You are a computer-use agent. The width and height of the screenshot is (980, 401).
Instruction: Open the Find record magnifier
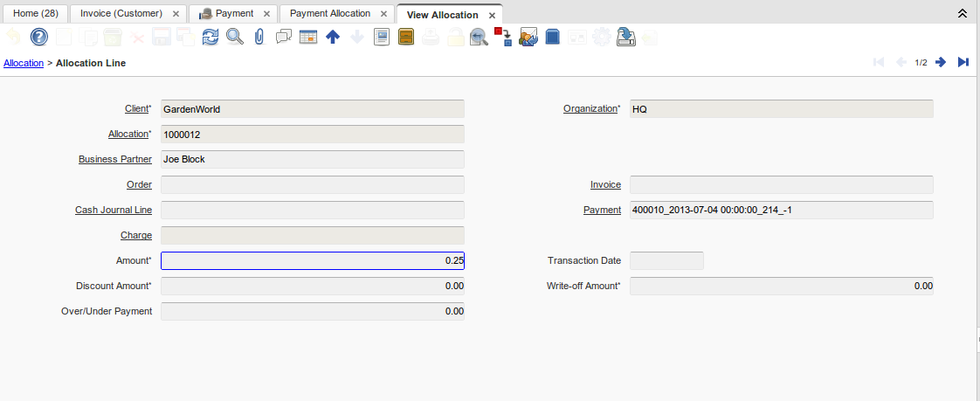tap(234, 37)
